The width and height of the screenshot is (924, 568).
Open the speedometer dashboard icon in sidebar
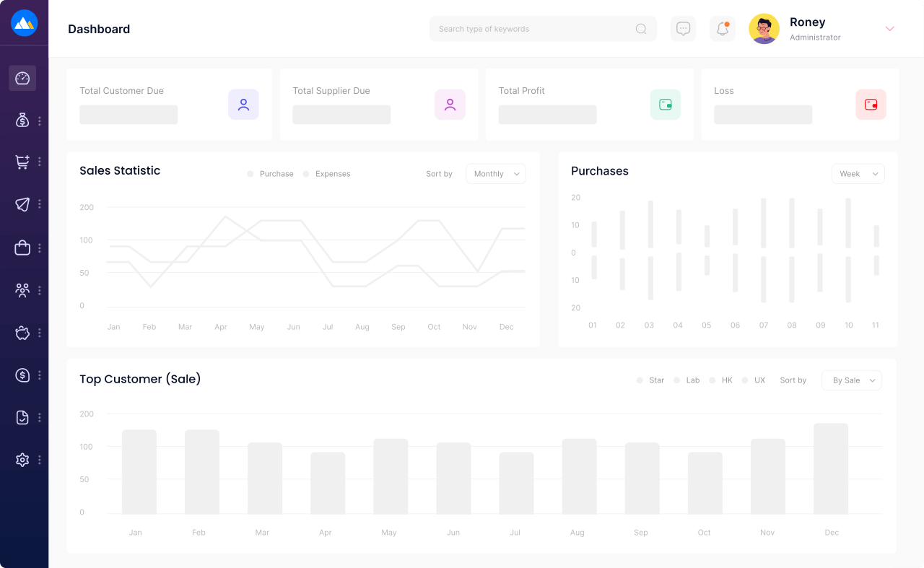pyautogui.click(x=22, y=78)
